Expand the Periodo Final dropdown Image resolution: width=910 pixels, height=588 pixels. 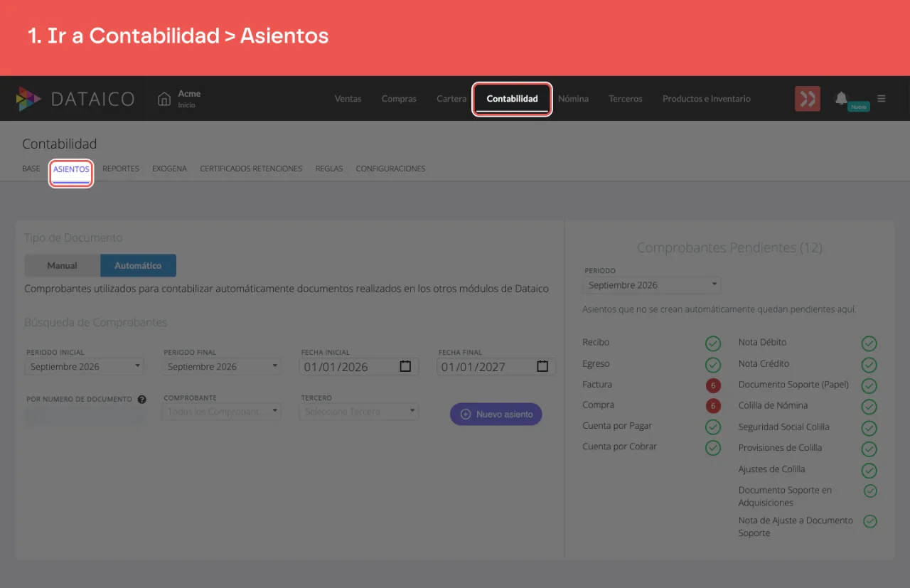[x=223, y=367]
